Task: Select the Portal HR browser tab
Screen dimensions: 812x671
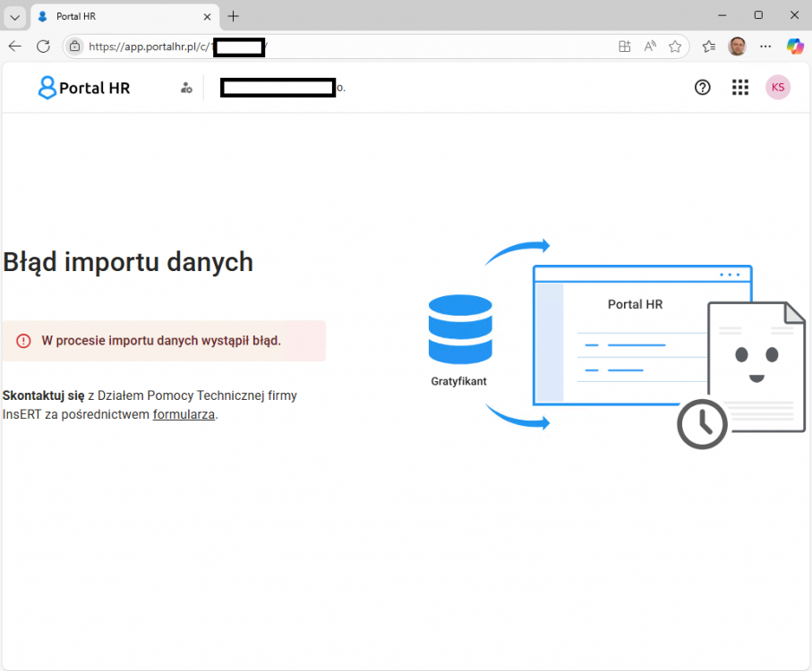Action: tap(124, 17)
